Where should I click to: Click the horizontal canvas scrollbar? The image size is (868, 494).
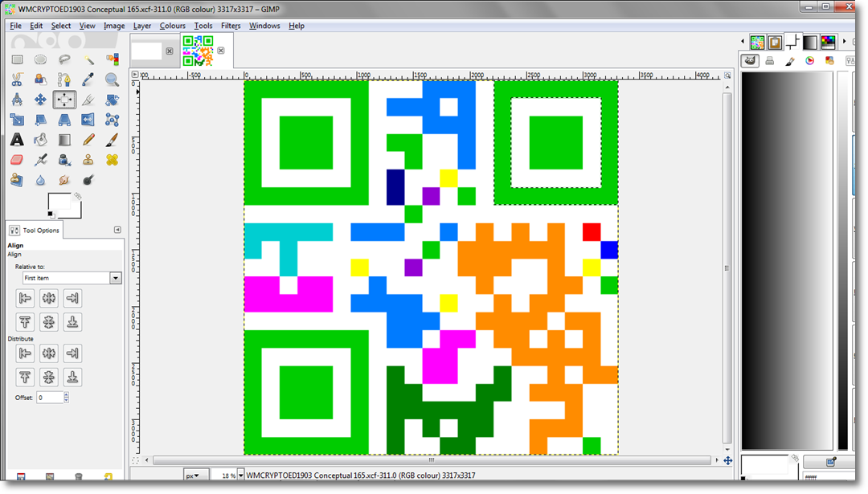432,460
